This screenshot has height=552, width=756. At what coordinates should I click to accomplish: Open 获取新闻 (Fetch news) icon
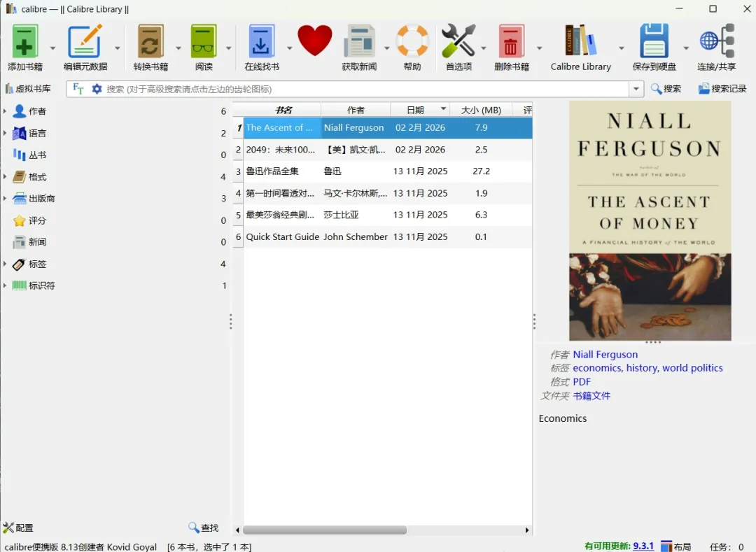pyautogui.click(x=359, y=41)
